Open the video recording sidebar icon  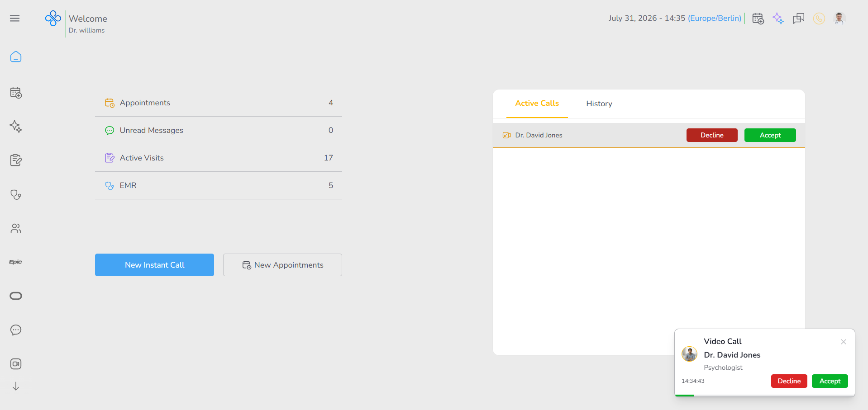pyautogui.click(x=16, y=364)
